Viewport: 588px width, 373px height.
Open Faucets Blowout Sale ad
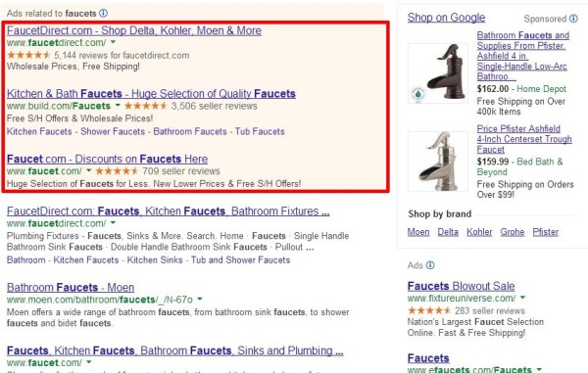click(x=461, y=286)
